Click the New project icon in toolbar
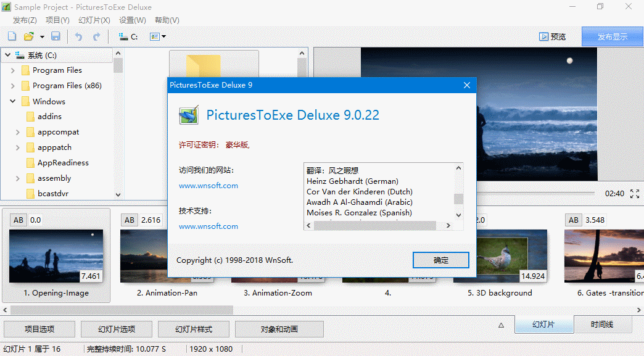Screen dimensions: 644x356 click(x=12, y=36)
